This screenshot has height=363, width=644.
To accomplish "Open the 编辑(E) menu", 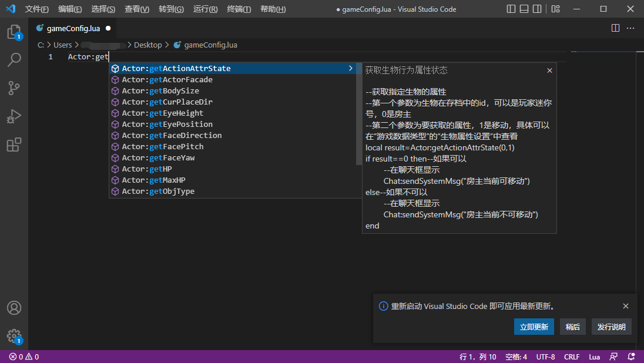I will [x=70, y=9].
